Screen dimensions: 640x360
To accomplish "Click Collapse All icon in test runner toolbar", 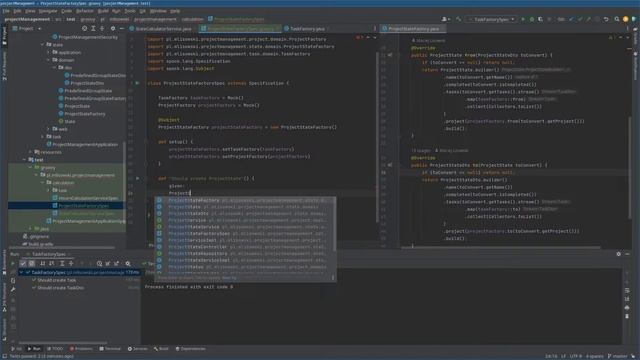I will point(71,264).
